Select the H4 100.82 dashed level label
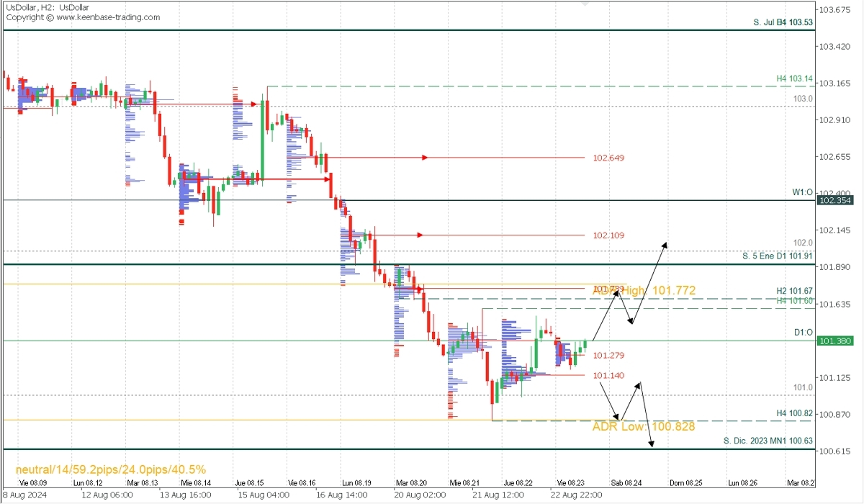The image size is (864, 504). (794, 413)
